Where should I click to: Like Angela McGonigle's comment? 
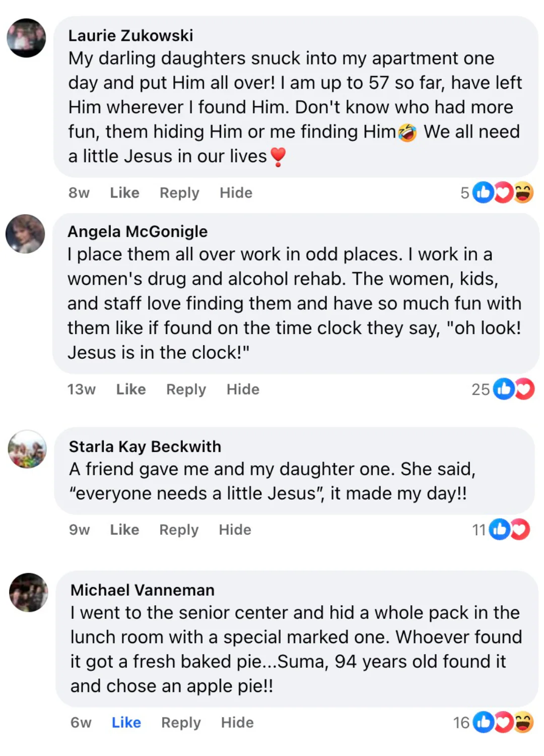(x=131, y=389)
